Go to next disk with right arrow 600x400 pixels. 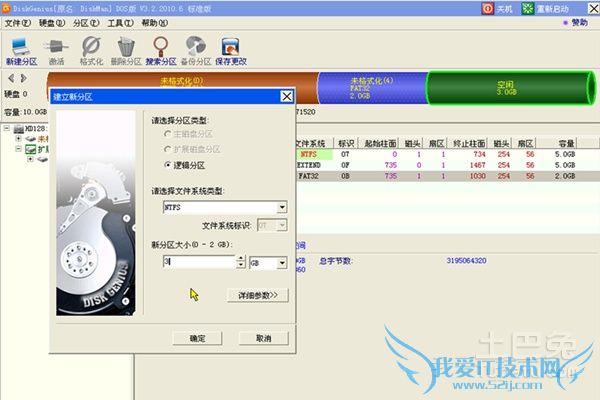[x=24, y=78]
